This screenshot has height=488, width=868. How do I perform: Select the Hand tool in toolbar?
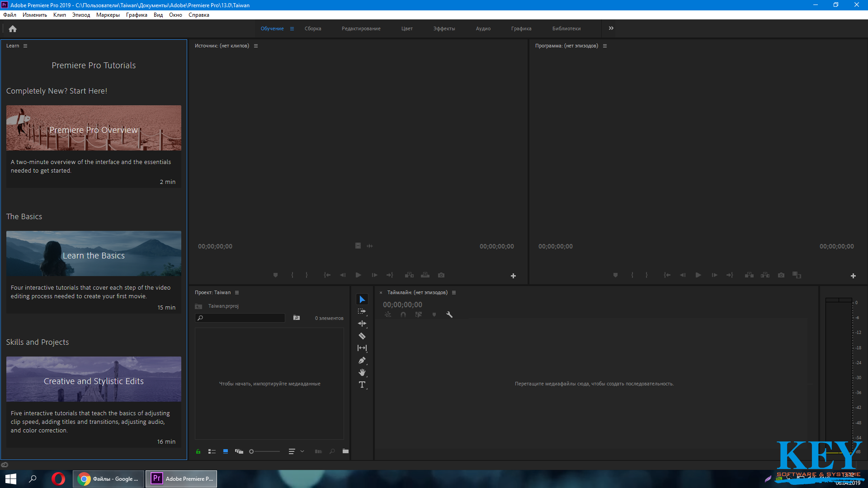click(x=362, y=372)
